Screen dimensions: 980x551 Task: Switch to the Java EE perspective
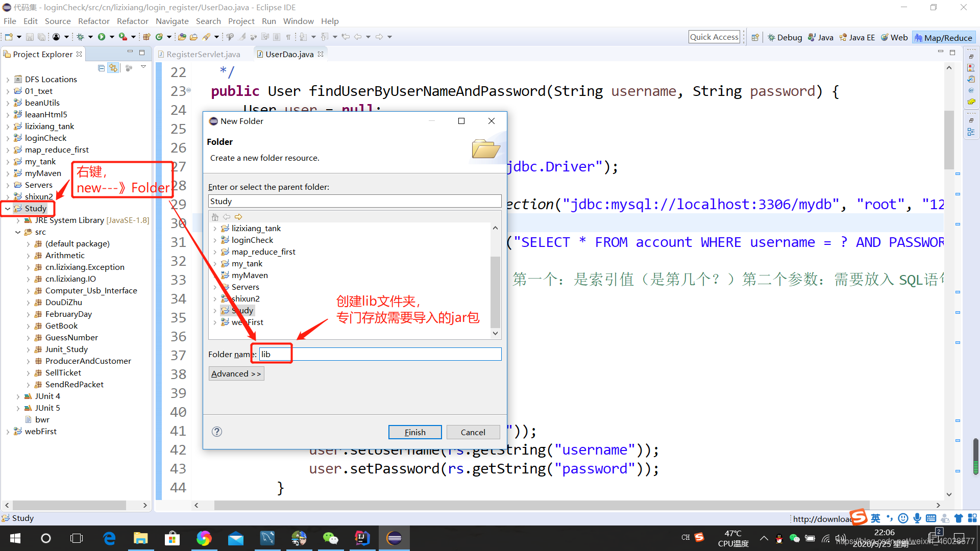(x=857, y=37)
